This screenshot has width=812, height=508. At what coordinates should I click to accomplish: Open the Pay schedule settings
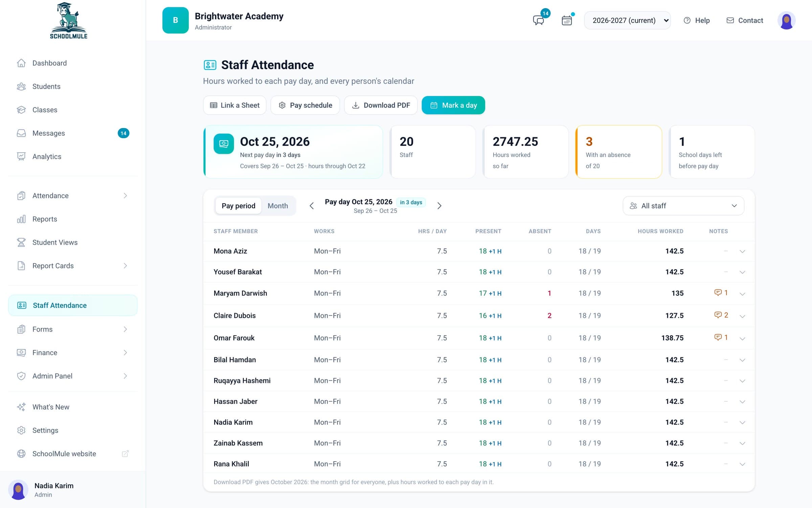[305, 105]
